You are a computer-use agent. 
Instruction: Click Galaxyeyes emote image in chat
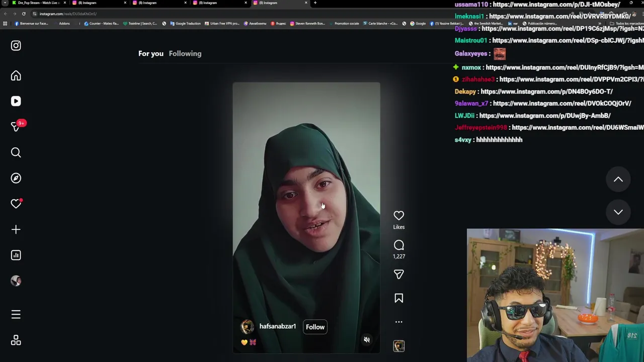(x=499, y=54)
